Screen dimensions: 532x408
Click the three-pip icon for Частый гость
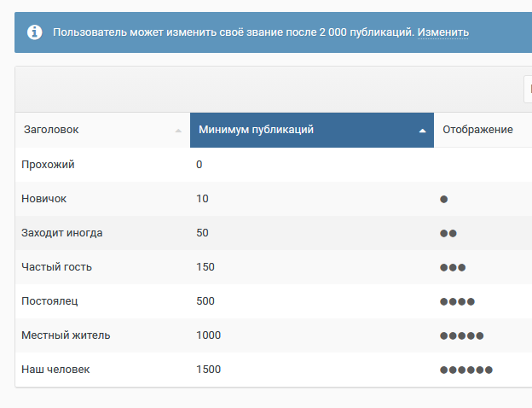click(x=453, y=267)
